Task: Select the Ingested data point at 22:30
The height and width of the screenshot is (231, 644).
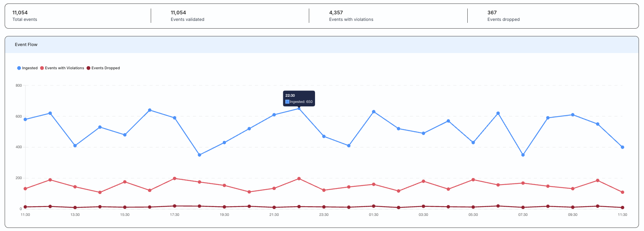Action: tap(299, 109)
